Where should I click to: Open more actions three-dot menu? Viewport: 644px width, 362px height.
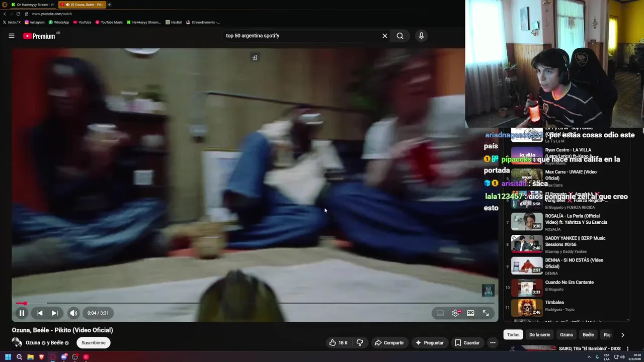click(493, 342)
